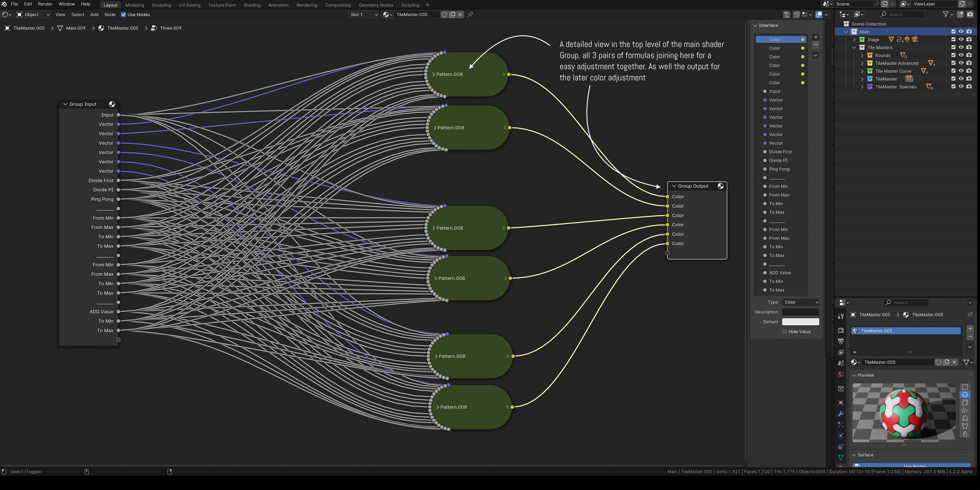The width and height of the screenshot is (980, 490).
Task: Select TileMaster.005 material slot
Action: pos(906,331)
